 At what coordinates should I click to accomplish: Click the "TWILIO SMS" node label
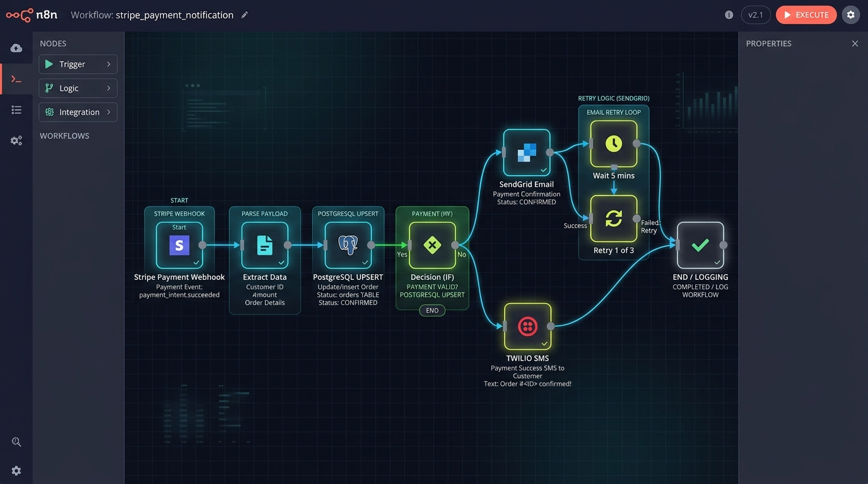click(527, 359)
